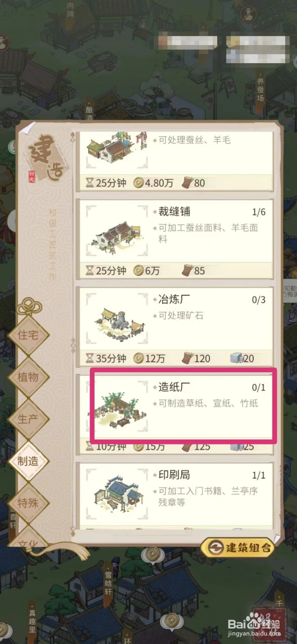Click the 建筑组合 button
This screenshot has width=297, height=644.
237,547
